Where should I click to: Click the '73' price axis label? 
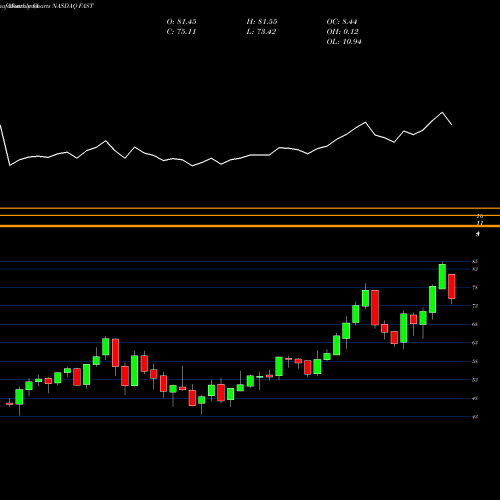(x=475, y=306)
